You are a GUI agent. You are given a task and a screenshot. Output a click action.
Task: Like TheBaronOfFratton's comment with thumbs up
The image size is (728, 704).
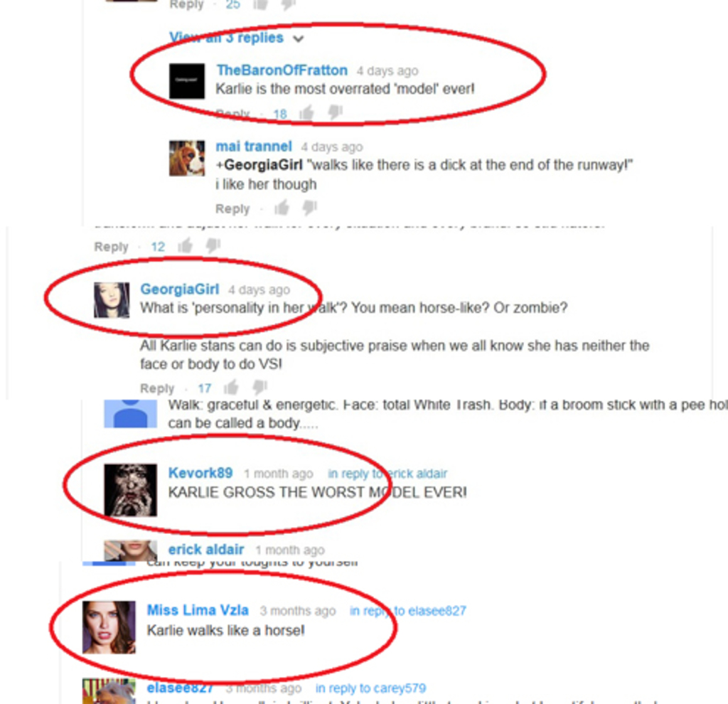(306, 113)
